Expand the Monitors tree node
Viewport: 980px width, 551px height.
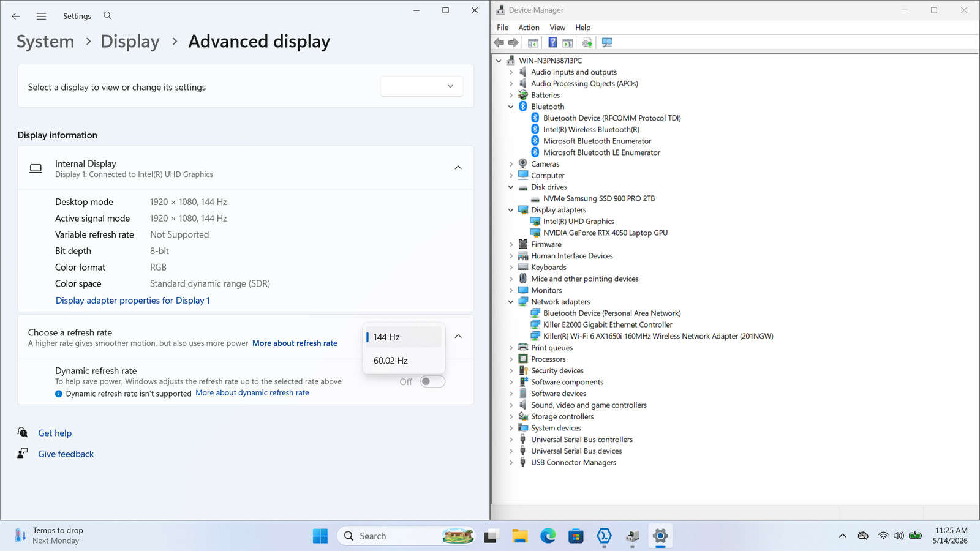coord(511,290)
